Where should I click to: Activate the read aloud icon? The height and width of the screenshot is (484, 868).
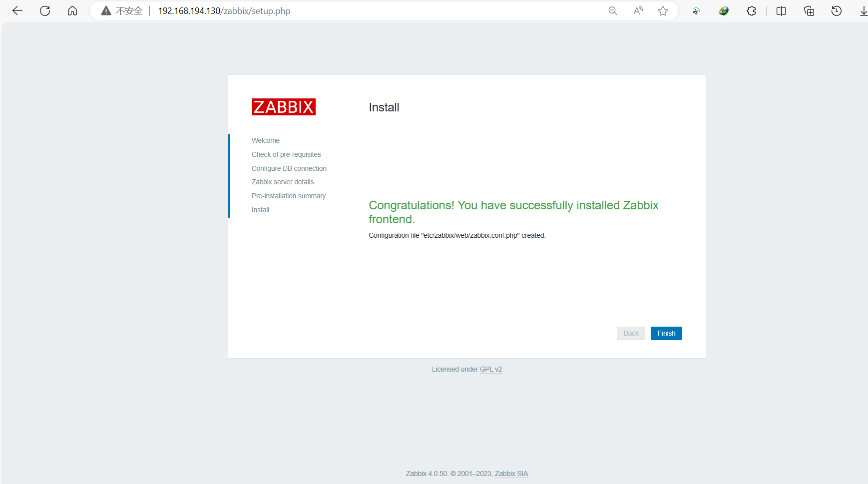coord(638,11)
